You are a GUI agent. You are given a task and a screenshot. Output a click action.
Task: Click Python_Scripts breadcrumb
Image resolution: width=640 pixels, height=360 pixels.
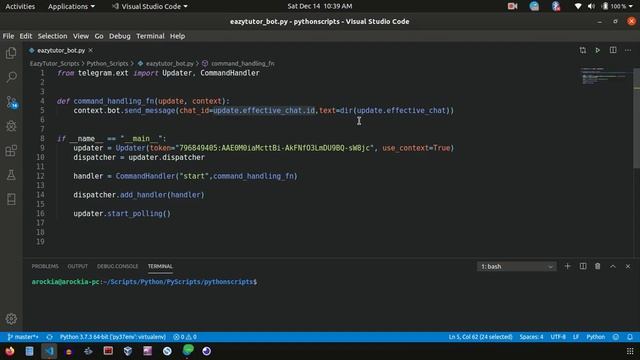[x=107, y=64]
